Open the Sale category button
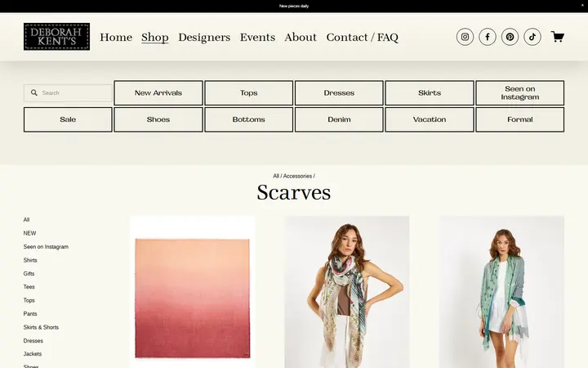Viewport: 588px width, 368px height. (x=68, y=119)
